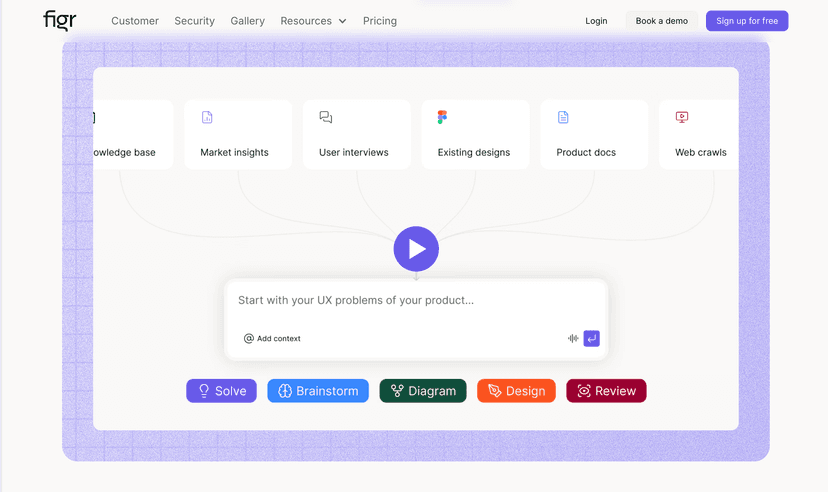Click the Figma icon on Existing designs
The height and width of the screenshot is (492, 828).
point(442,117)
